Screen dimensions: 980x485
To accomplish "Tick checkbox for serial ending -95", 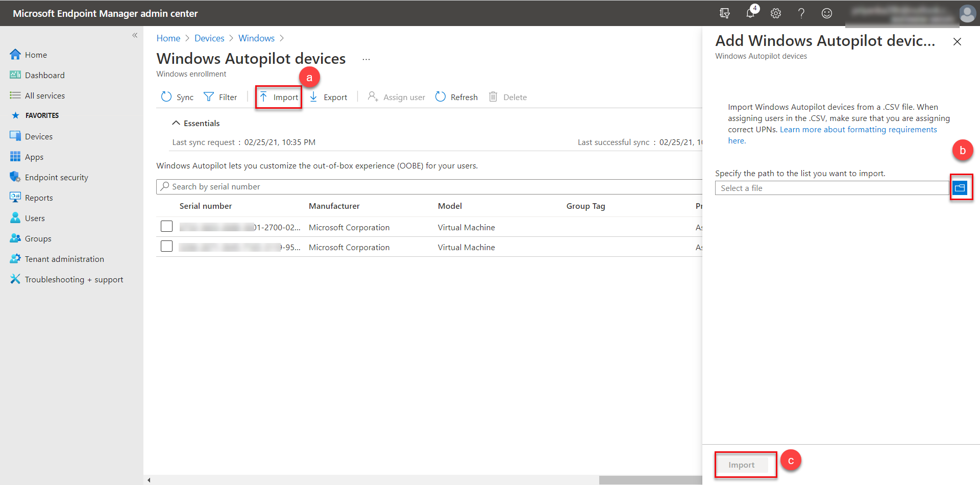I will (x=166, y=246).
